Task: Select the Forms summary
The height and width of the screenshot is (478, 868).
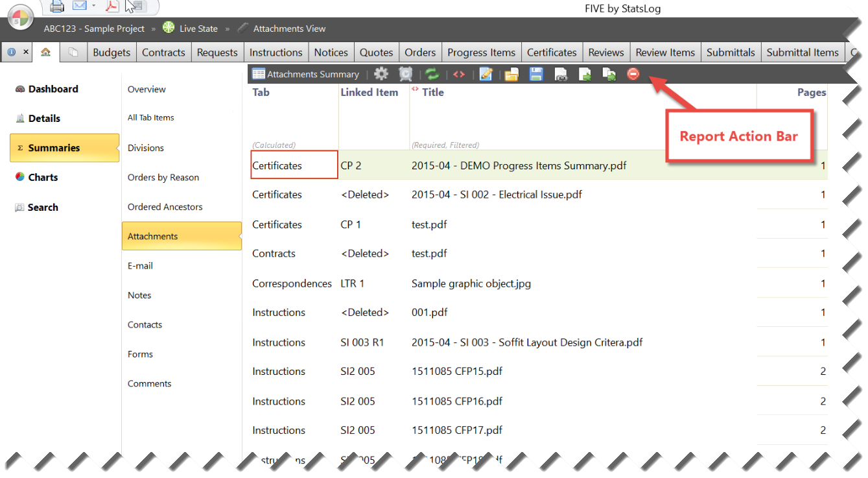Action: click(x=140, y=354)
